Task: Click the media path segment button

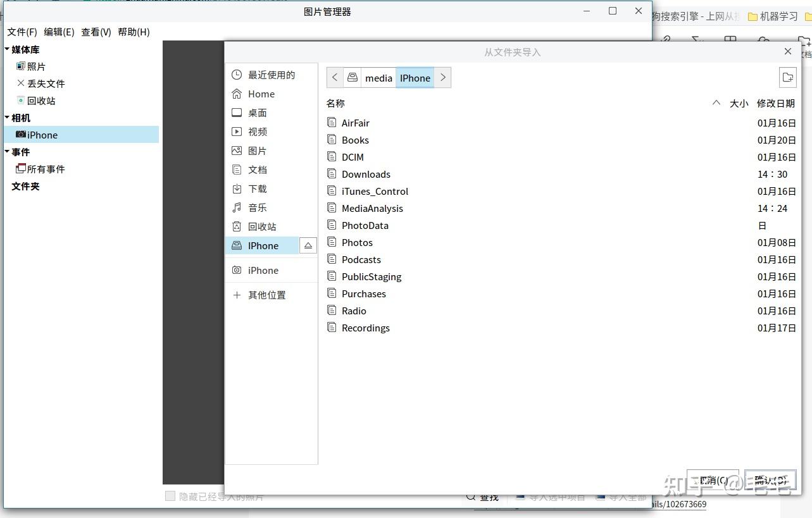Action: pyautogui.click(x=378, y=78)
